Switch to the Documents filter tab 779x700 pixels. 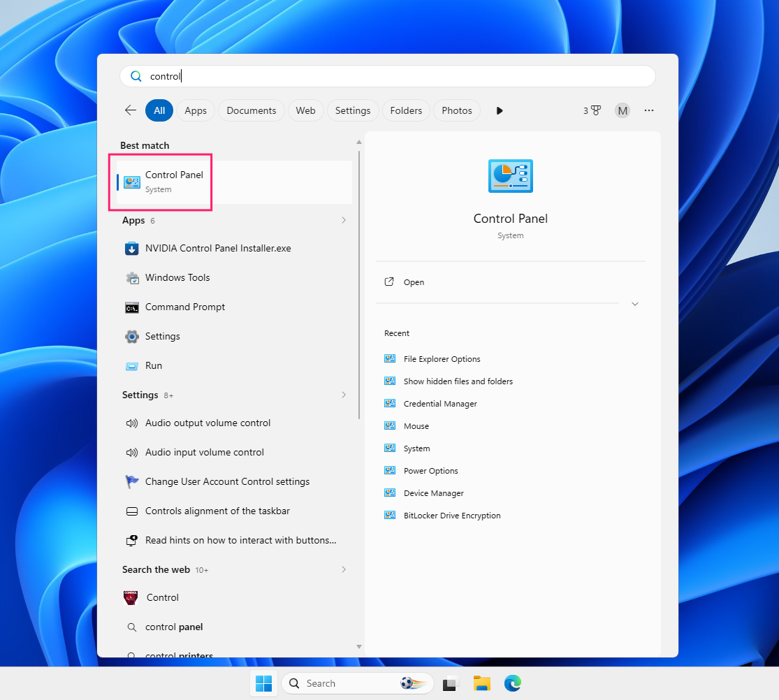click(x=252, y=110)
